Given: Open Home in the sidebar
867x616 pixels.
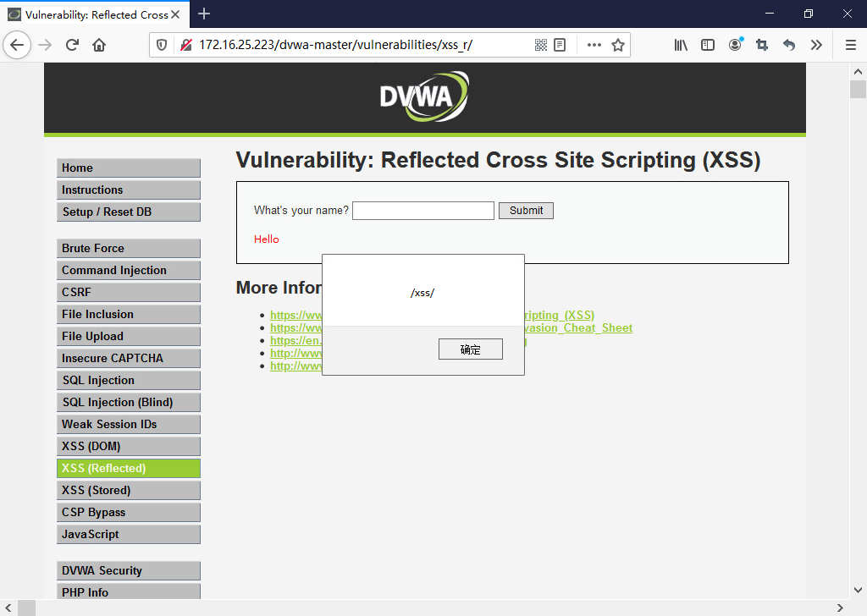Looking at the screenshot, I should (x=129, y=168).
